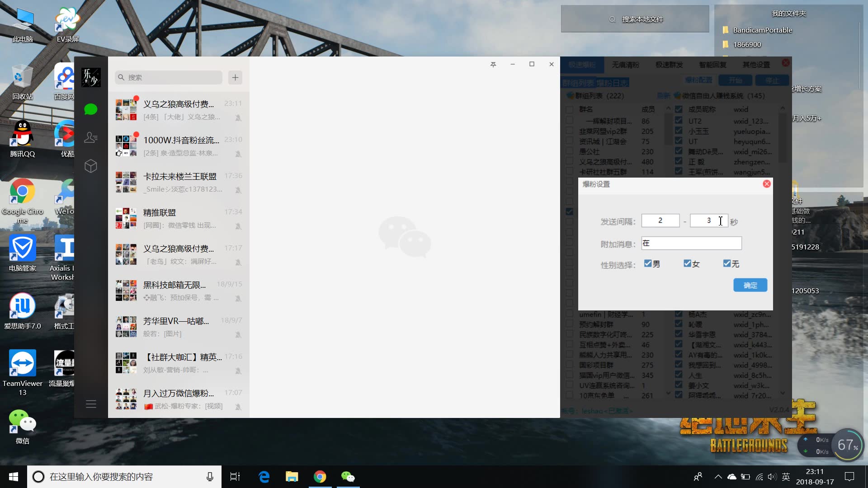Click the Windows Start button
The image size is (868, 488).
(x=14, y=477)
